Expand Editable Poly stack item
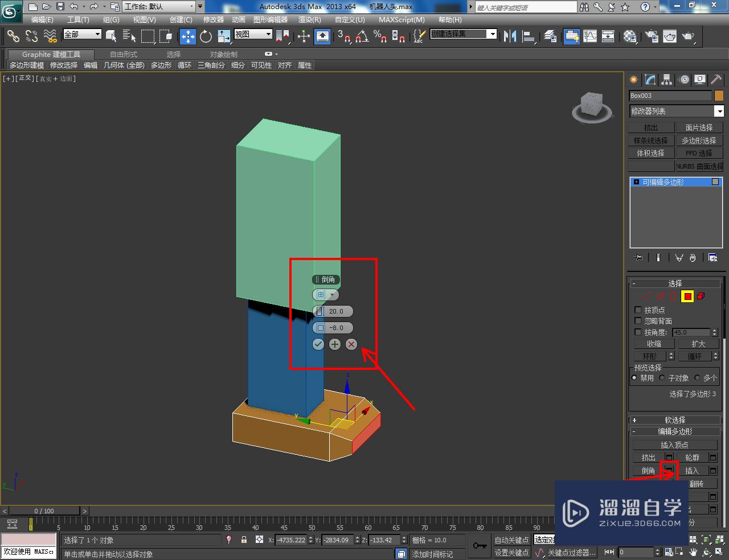The height and width of the screenshot is (560, 729). pos(637,182)
